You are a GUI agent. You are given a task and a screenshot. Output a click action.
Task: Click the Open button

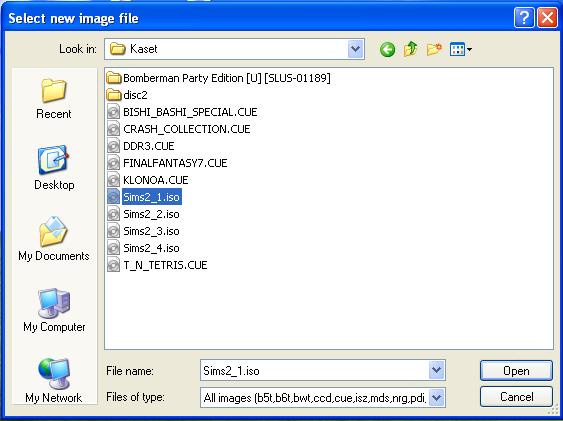pyautogui.click(x=516, y=370)
